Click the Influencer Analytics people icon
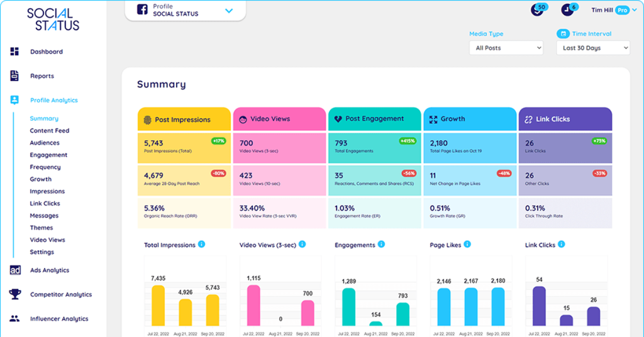The image size is (644, 337). (x=14, y=318)
